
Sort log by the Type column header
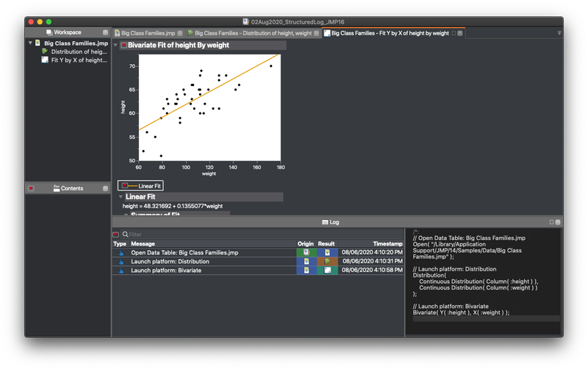(x=120, y=243)
